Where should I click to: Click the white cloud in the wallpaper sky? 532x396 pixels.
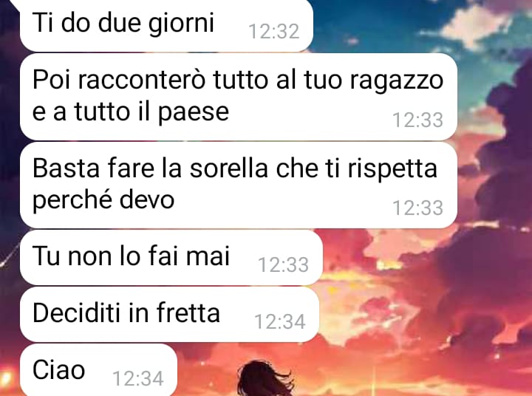pyautogui.click(x=475, y=25)
